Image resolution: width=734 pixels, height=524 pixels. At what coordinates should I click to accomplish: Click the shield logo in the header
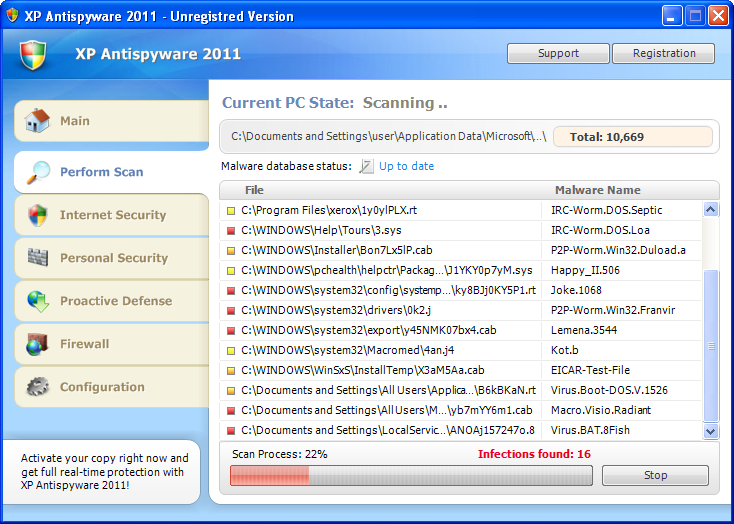pos(33,55)
